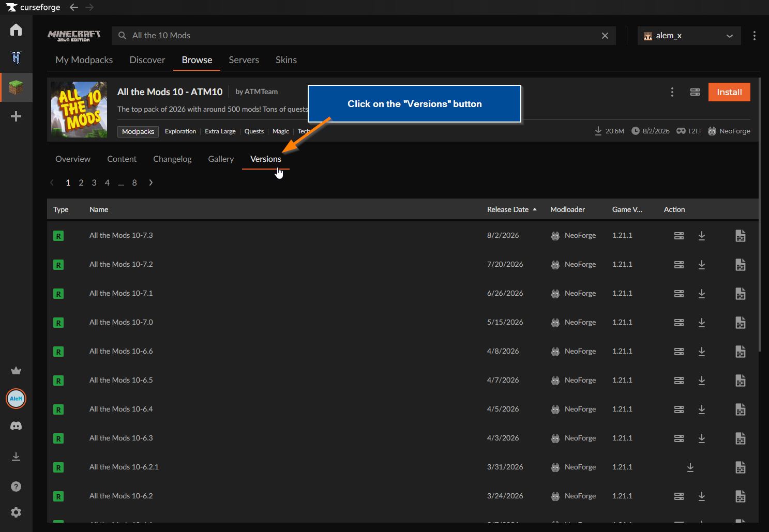Download All the Mods 10-7.1 file

point(702,294)
